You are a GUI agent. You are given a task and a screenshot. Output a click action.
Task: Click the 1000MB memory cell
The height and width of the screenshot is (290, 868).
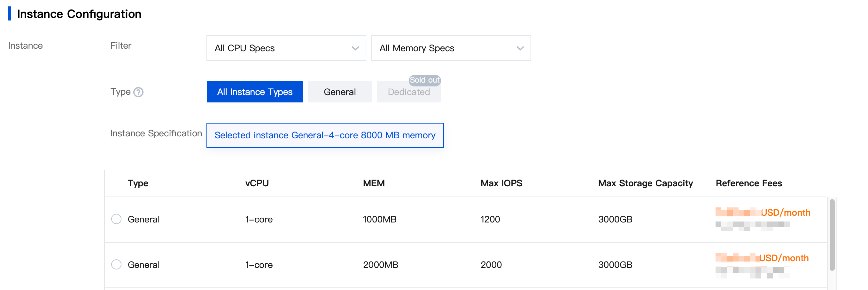[379, 220]
